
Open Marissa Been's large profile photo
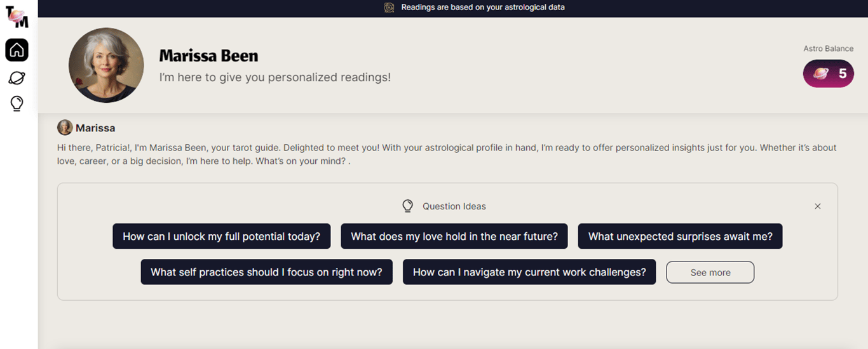(106, 65)
